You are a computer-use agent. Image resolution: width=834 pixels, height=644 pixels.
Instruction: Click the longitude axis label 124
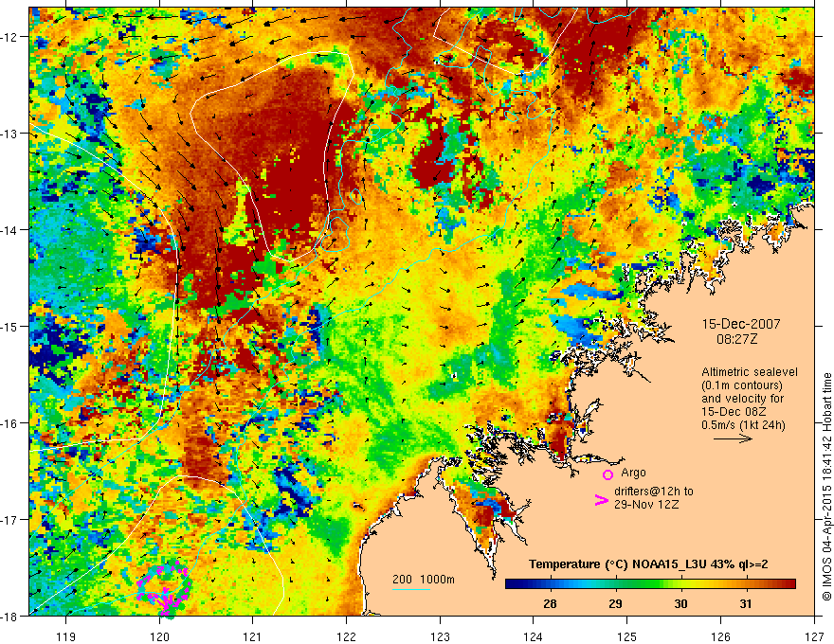click(534, 636)
